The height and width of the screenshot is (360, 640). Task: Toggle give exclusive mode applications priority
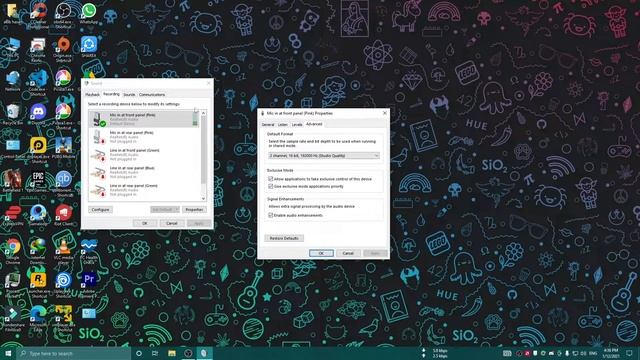[270, 186]
